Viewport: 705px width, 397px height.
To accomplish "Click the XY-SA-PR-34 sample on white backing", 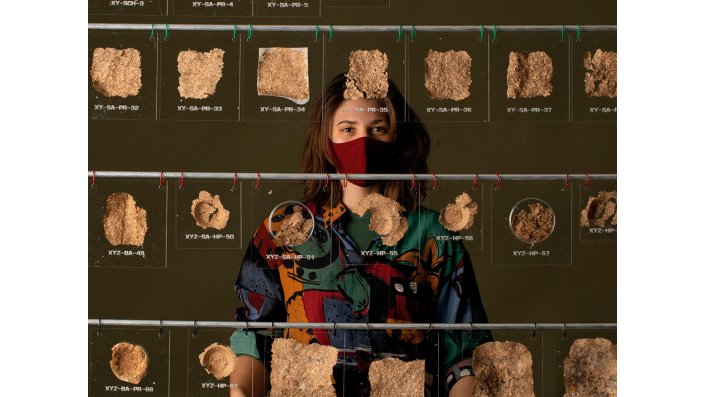I will pos(283,75).
